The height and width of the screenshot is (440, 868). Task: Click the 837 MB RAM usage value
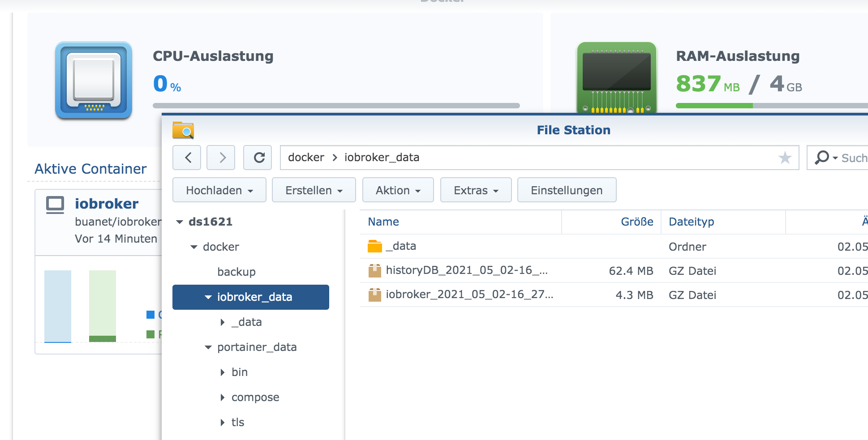(x=708, y=84)
